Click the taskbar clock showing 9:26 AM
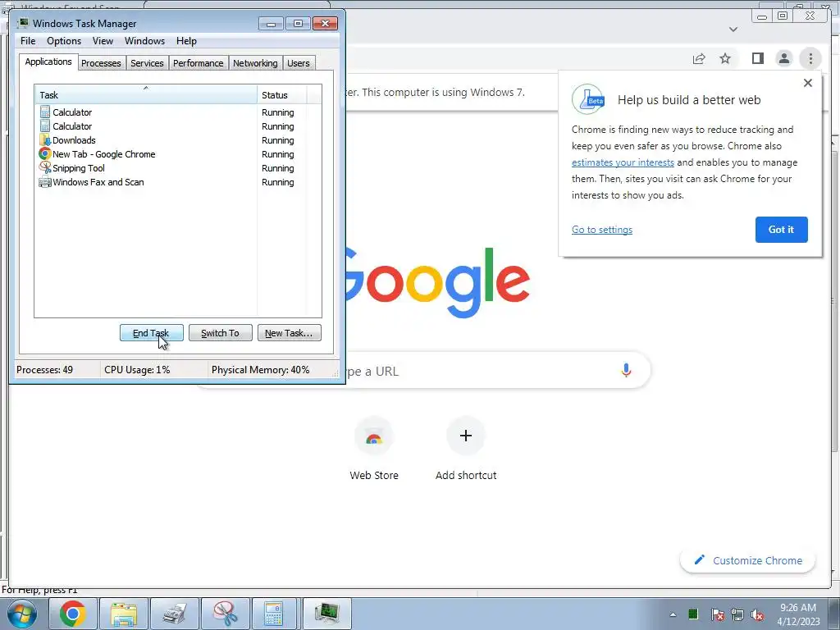 pyautogui.click(x=798, y=614)
